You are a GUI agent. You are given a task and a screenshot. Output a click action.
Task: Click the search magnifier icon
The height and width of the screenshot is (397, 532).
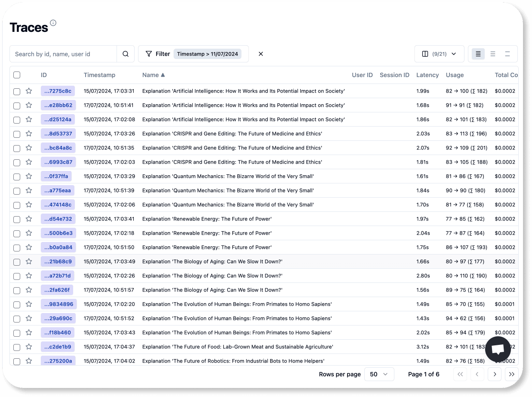click(x=126, y=54)
